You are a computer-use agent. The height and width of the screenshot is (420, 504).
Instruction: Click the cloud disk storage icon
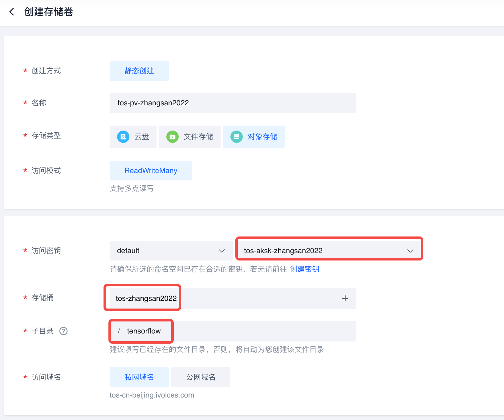[123, 137]
